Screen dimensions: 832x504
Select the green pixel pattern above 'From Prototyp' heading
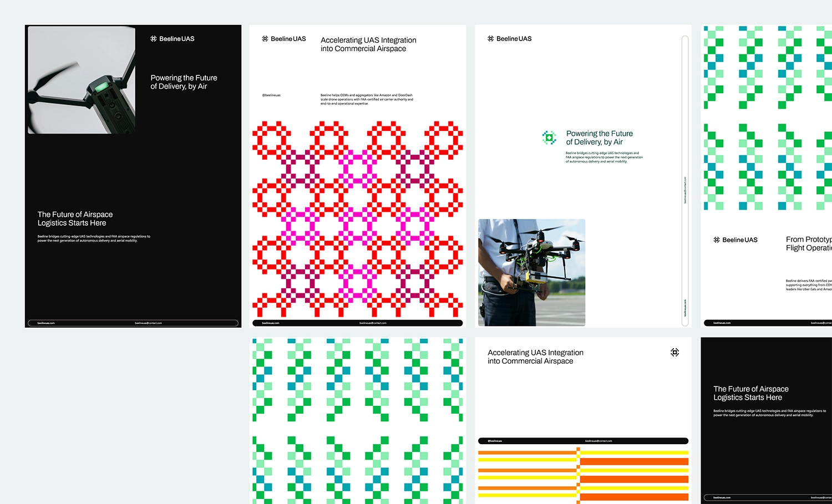point(768,118)
